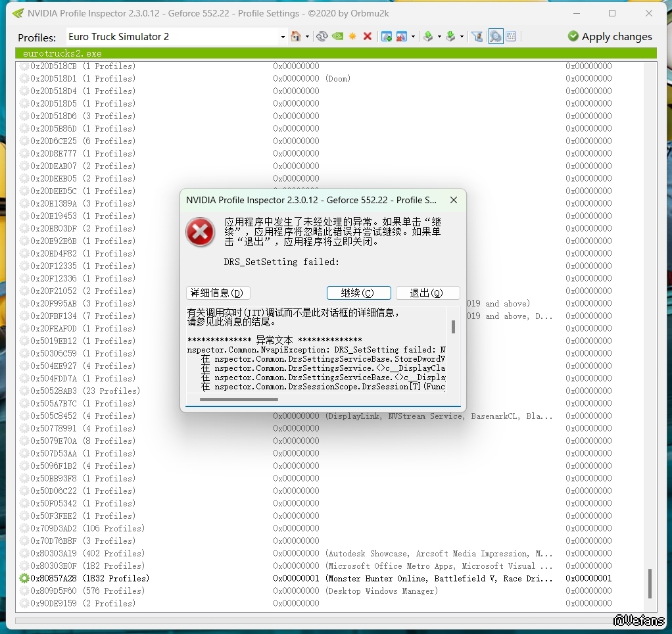Screen dimensions: 672x634
Task: Open the Profiles combo box dropdown arrow
Action: point(283,37)
